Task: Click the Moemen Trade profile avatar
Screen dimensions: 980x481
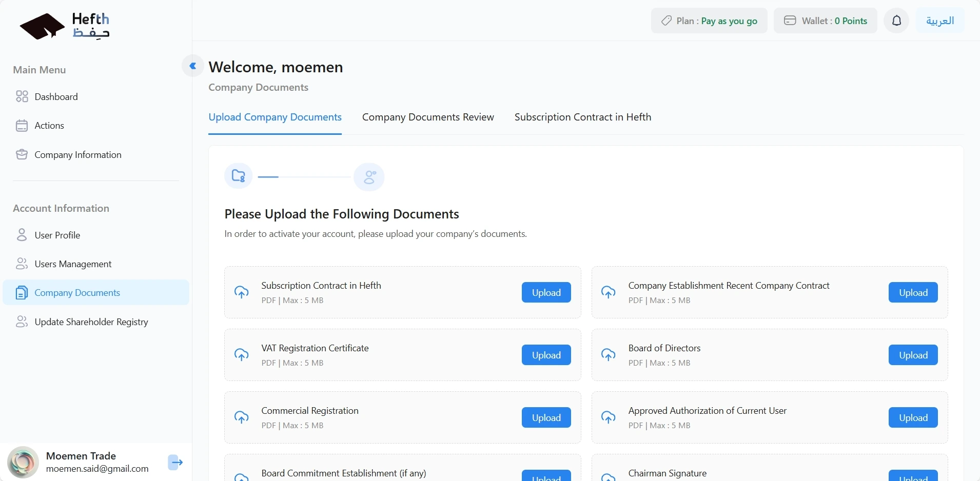Action: pyautogui.click(x=23, y=462)
